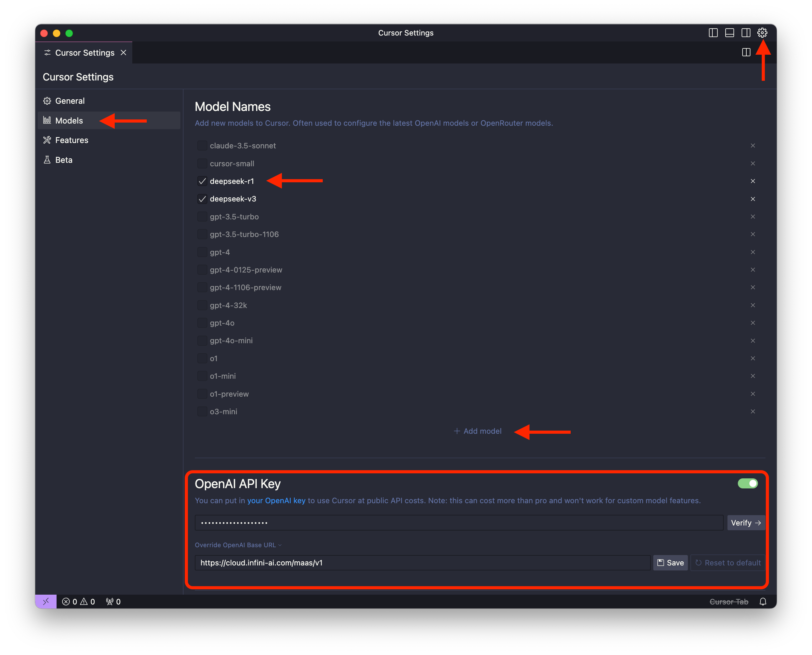Open the Models settings section
The height and width of the screenshot is (655, 812).
pos(109,120)
